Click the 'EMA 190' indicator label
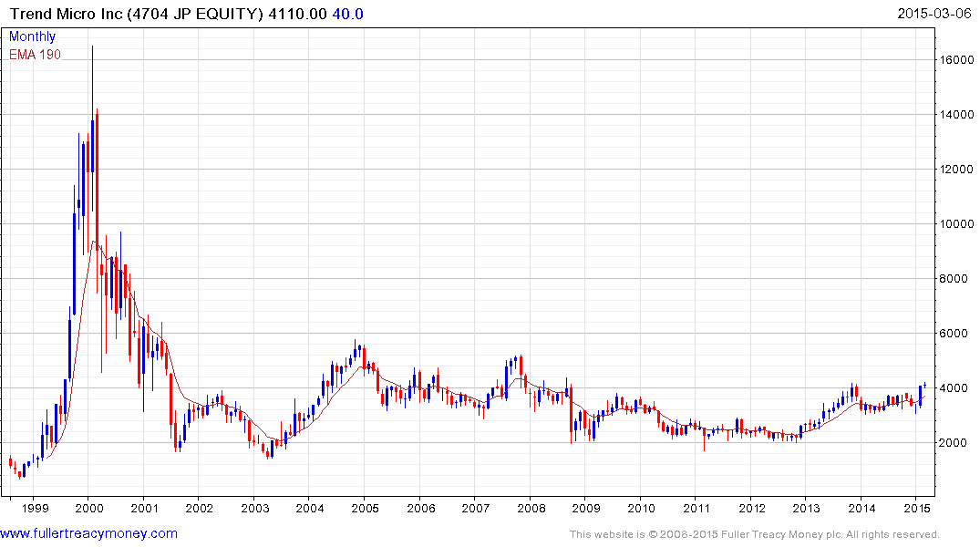 click(35, 55)
